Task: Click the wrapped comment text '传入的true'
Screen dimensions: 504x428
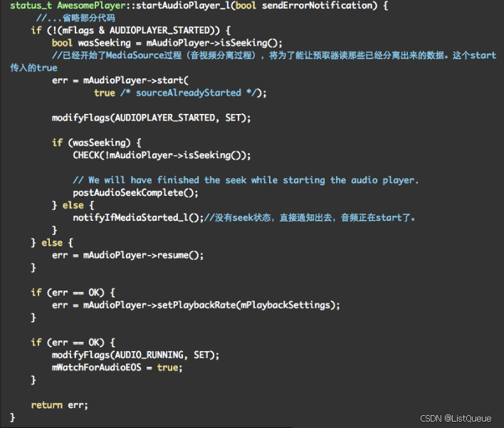Action: (x=33, y=68)
